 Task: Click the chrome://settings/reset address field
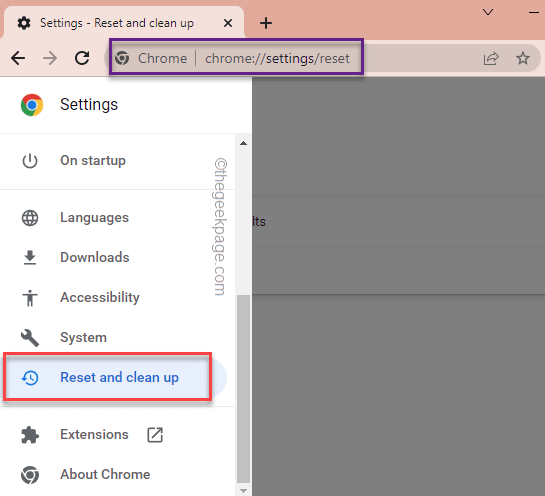(x=277, y=58)
